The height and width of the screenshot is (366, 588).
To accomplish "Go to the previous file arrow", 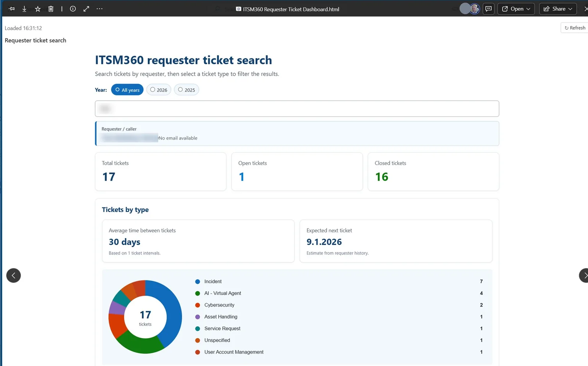I will (x=14, y=275).
